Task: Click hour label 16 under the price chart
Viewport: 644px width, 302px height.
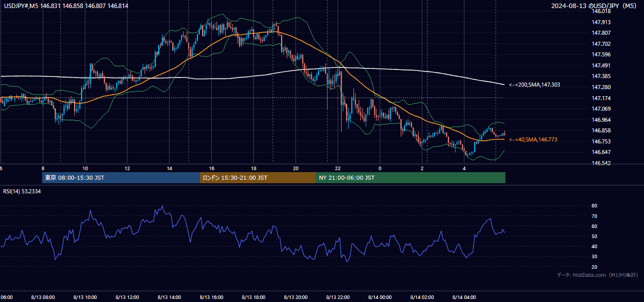Action: pos(212,168)
